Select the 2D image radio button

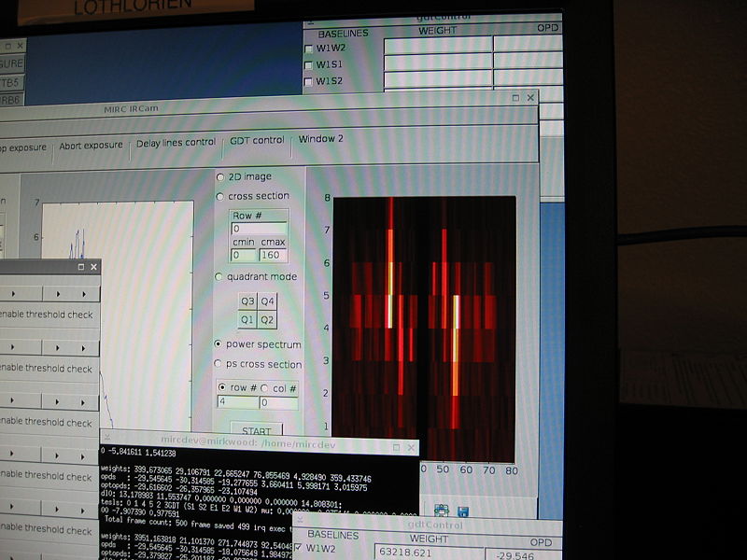pos(220,177)
